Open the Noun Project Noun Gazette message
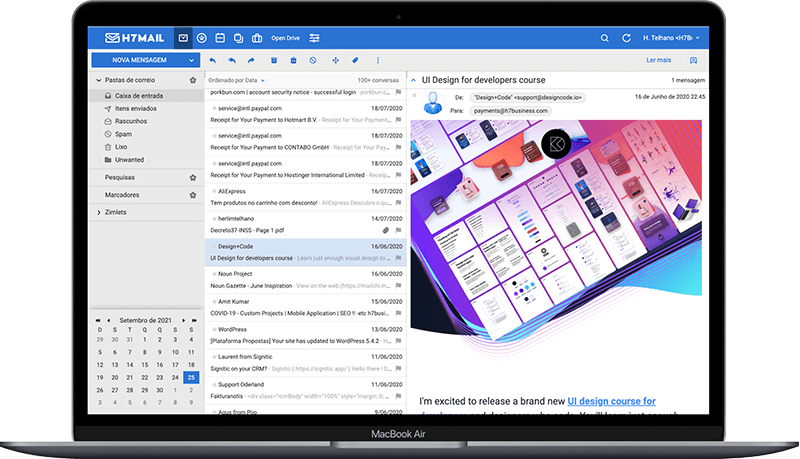This screenshot has width=800, height=459. tap(305, 279)
